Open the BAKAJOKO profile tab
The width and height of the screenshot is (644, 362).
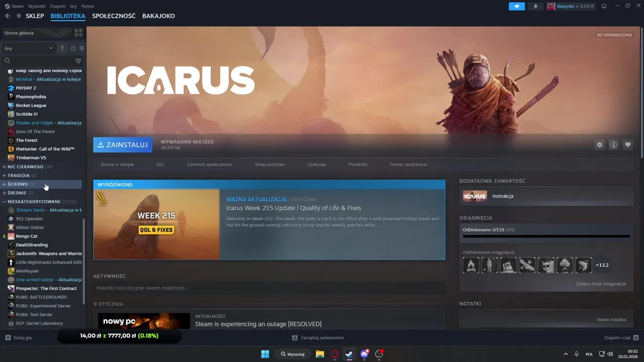[158, 16]
